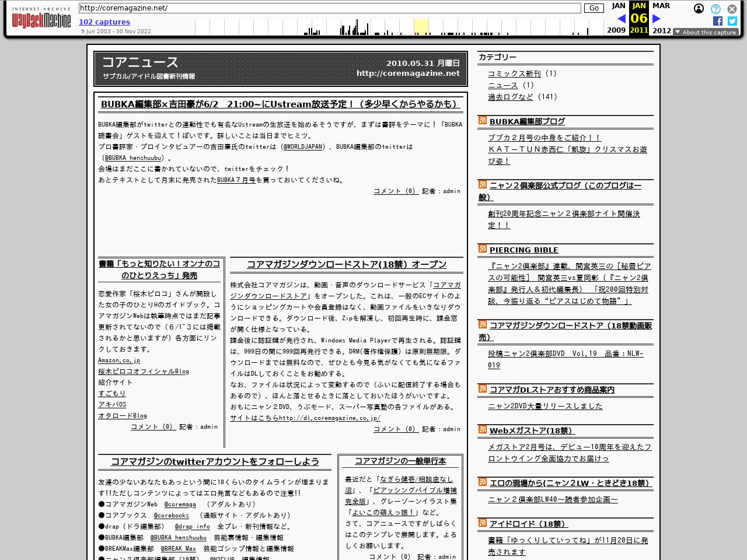Image resolution: width=747 pixels, height=560 pixels.
Task: Click the RSS icon next to コアマガジンダウンロードストア
Action: [483, 324]
